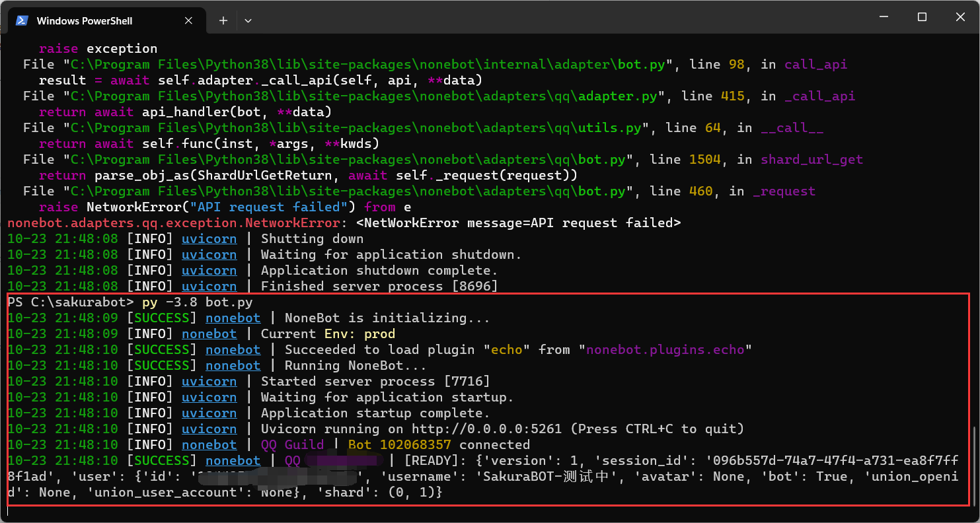Click the PowerShell icon on the tab

[x=22, y=20]
